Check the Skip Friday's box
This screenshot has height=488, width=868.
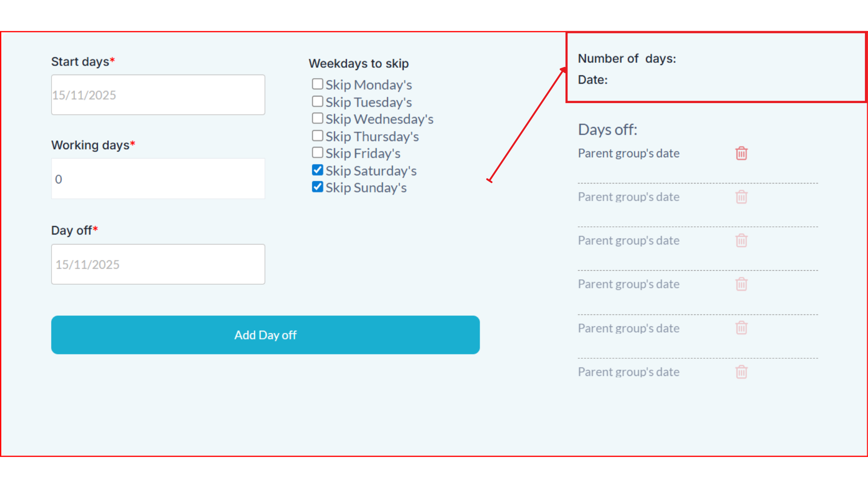tap(318, 153)
